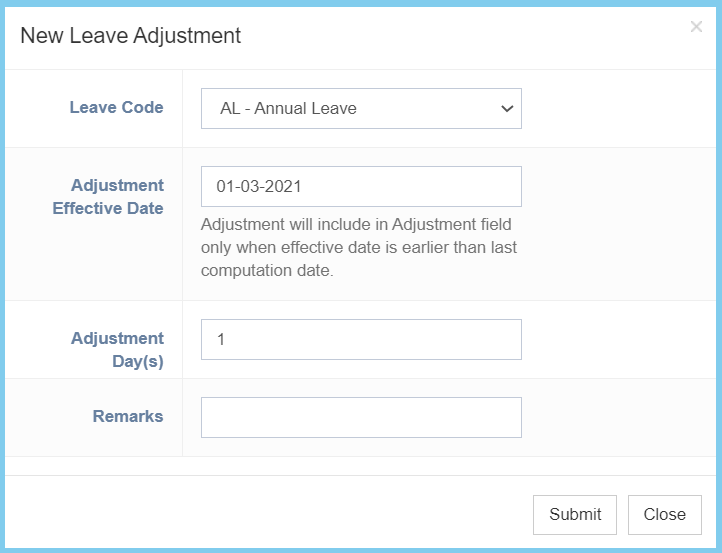Click the Leave Code chevron arrow
Viewport: 722px width, 553px height.
pos(506,108)
